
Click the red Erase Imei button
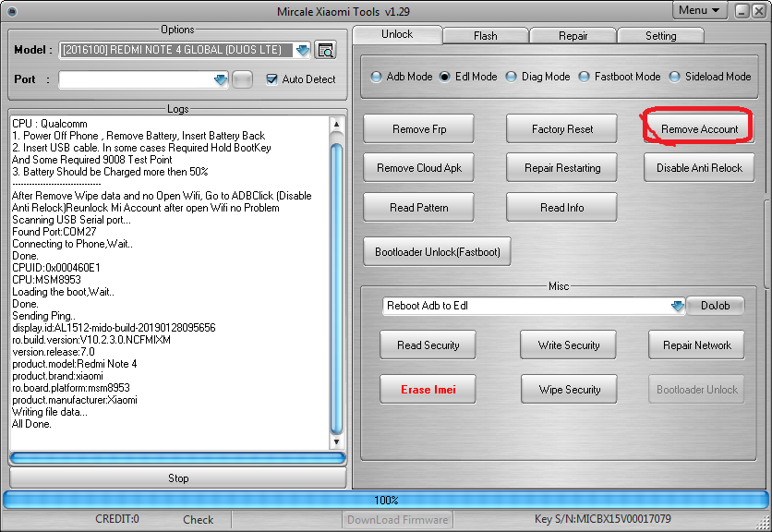pos(428,390)
